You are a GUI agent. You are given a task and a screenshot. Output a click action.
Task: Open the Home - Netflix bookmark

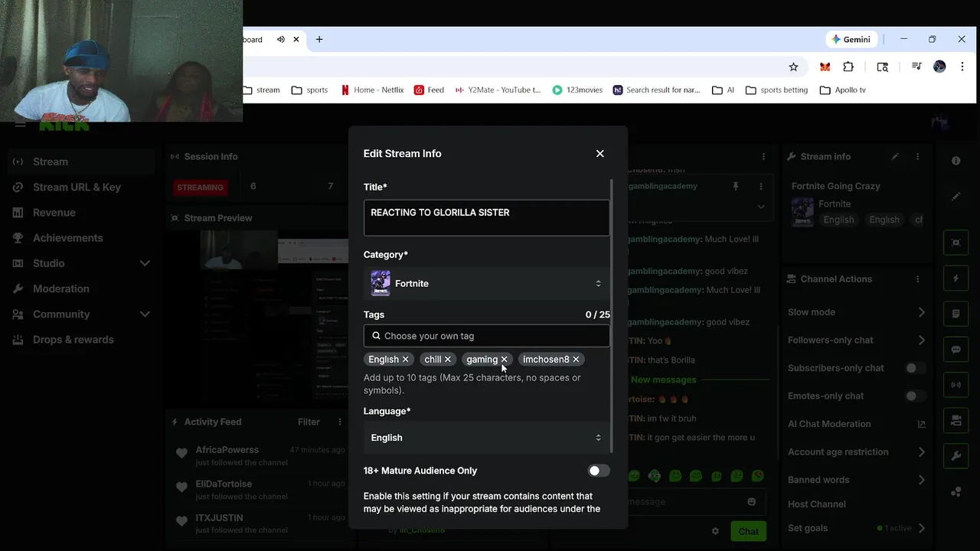tap(372, 90)
